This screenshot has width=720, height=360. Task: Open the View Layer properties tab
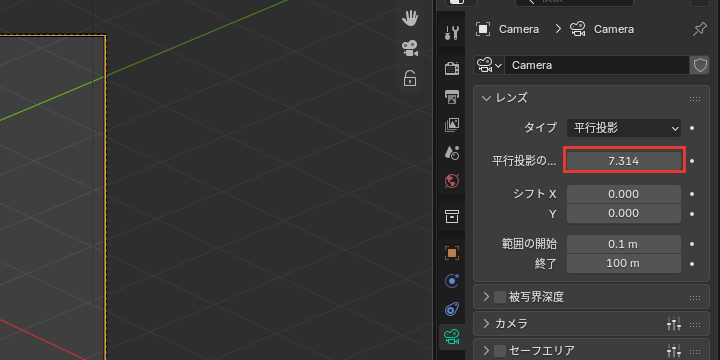coord(452,125)
